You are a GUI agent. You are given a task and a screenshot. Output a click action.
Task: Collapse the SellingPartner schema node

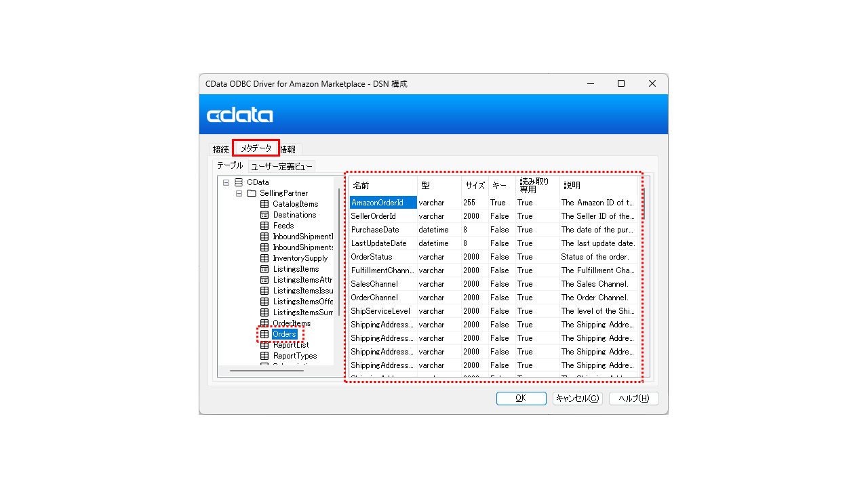[239, 193]
